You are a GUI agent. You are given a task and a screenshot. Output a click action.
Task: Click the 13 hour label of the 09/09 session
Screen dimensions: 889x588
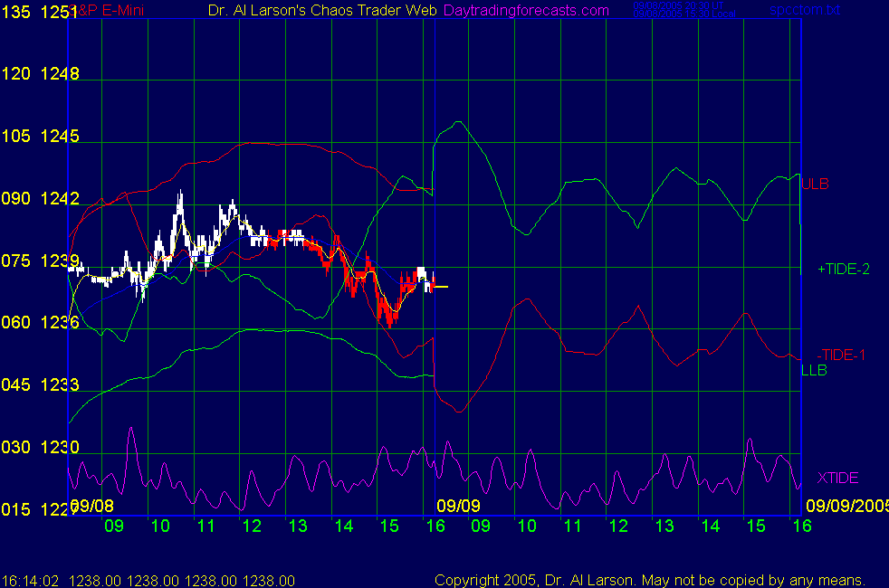point(664,526)
